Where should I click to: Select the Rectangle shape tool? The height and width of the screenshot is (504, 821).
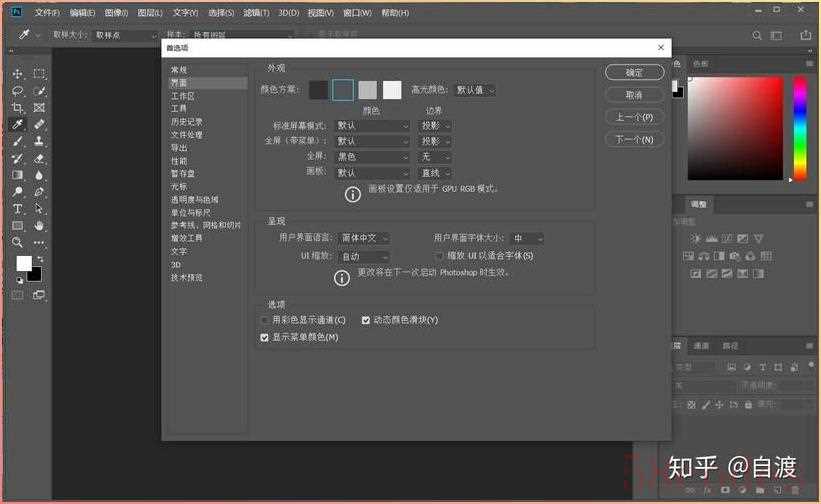[17, 226]
